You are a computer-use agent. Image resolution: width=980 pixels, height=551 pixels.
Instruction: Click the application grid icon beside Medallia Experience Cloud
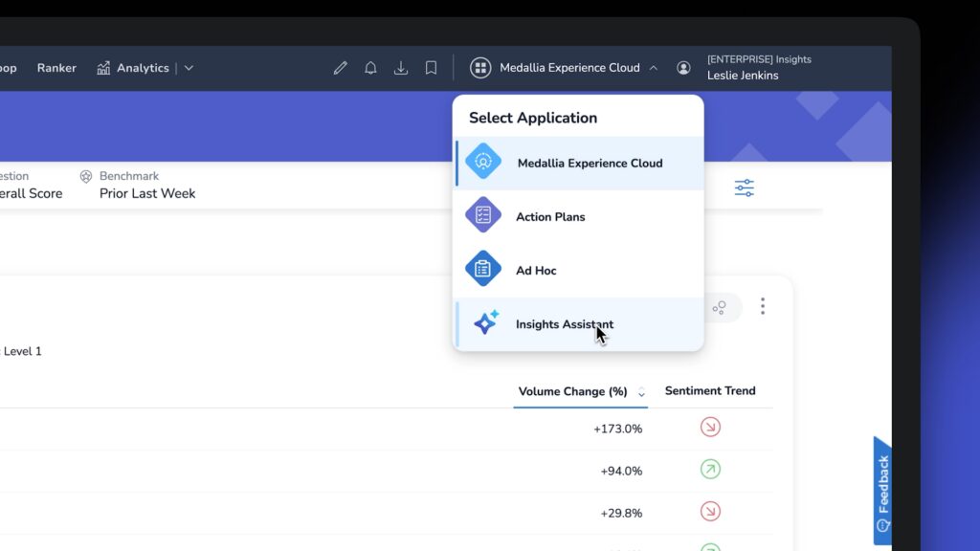[x=480, y=68]
